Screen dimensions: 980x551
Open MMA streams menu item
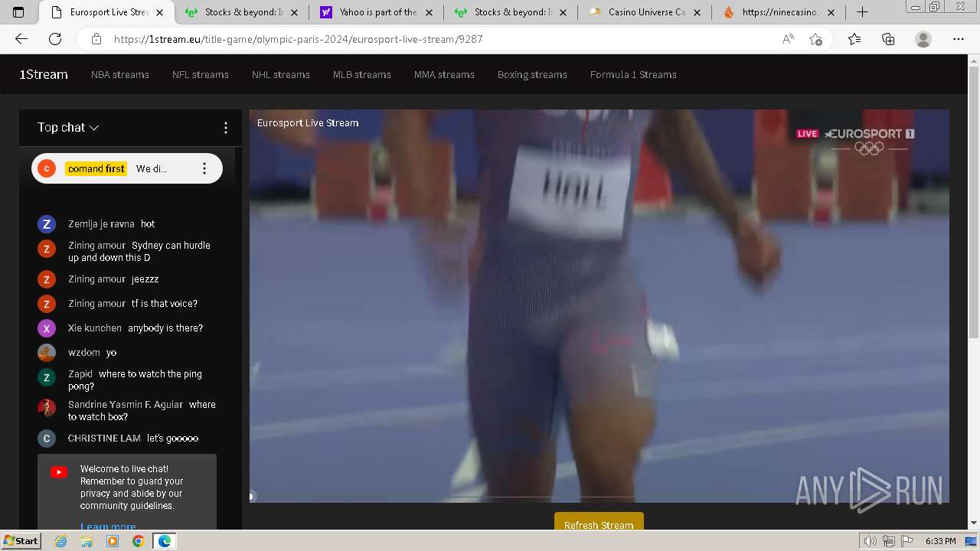(x=444, y=74)
